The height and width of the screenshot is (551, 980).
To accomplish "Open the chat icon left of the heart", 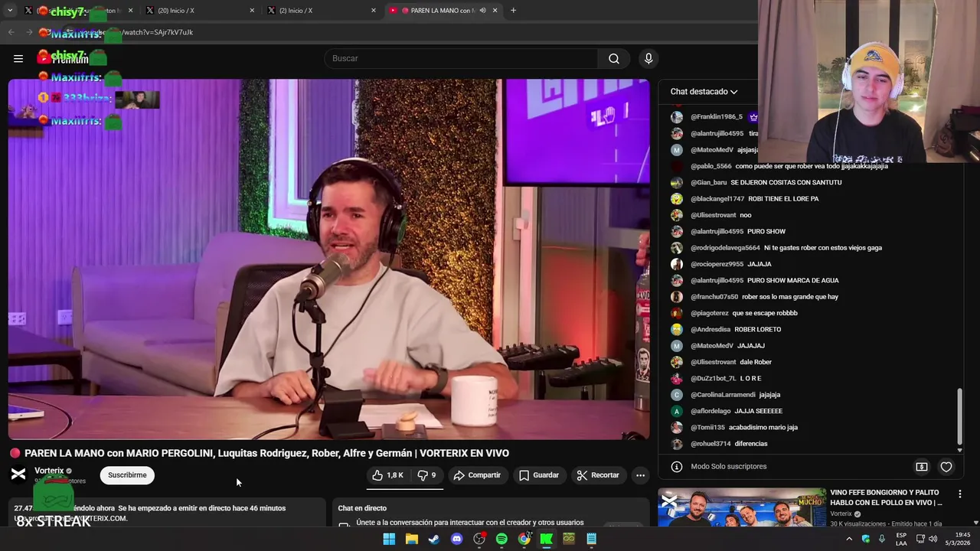I will point(922,467).
